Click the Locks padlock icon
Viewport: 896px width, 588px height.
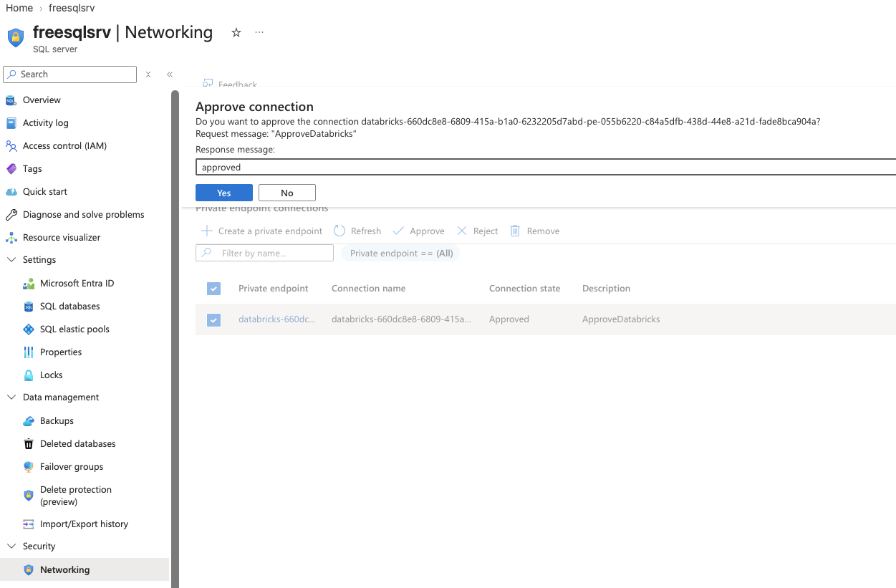(29, 375)
